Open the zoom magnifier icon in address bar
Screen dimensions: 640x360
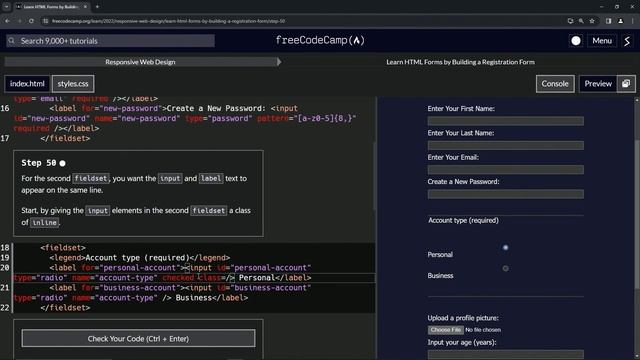[581, 21]
